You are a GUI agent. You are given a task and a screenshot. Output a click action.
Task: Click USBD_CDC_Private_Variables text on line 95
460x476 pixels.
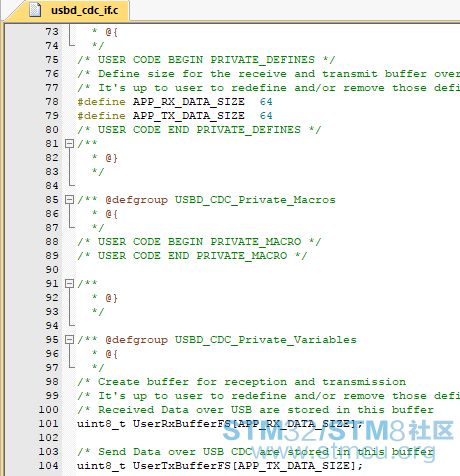point(266,340)
